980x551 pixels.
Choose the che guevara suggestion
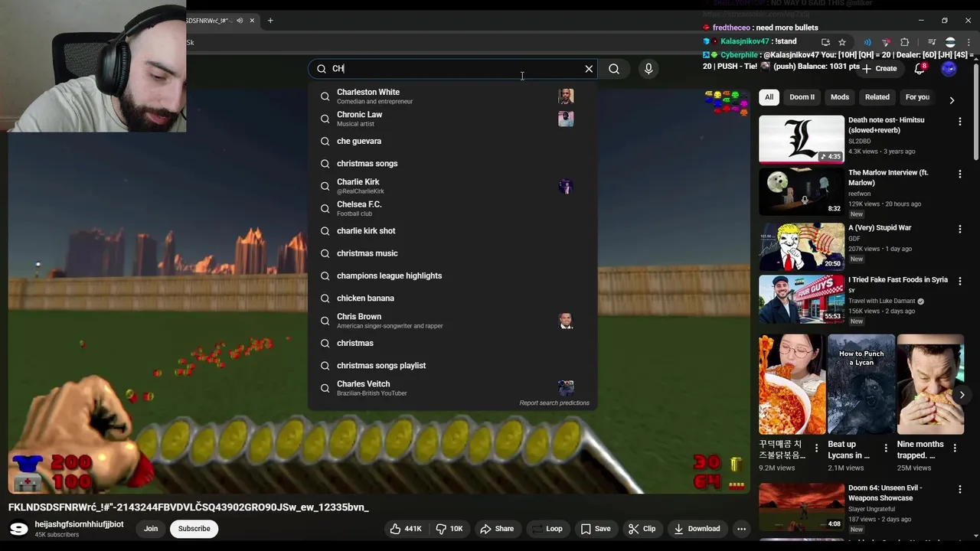pos(452,141)
